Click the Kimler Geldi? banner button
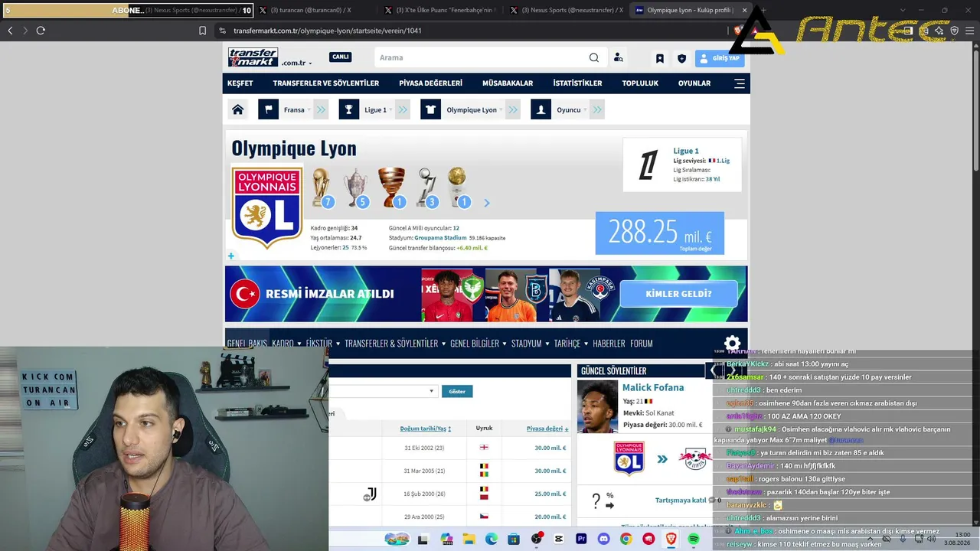This screenshot has height=551, width=980. point(679,294)
